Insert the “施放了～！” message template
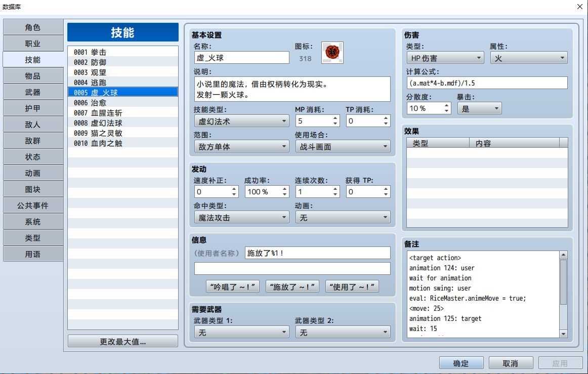The height and width of the screenshot is (374, 588). point(292,286)
